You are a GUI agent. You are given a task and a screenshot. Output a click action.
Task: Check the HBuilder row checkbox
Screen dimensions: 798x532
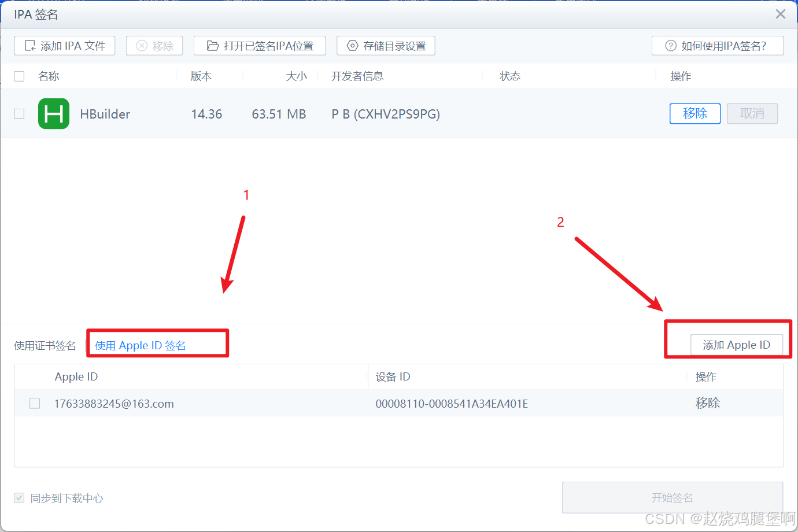tap(19, 113)
